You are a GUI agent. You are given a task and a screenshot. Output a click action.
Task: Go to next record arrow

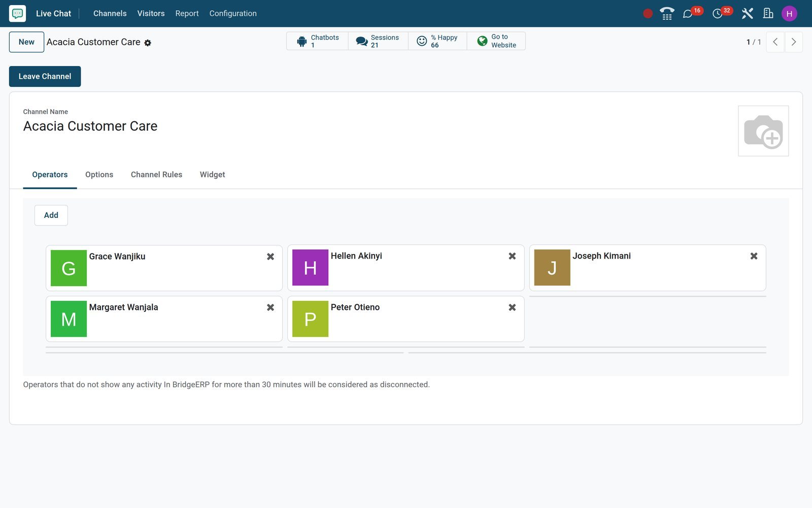click(794, 42)
